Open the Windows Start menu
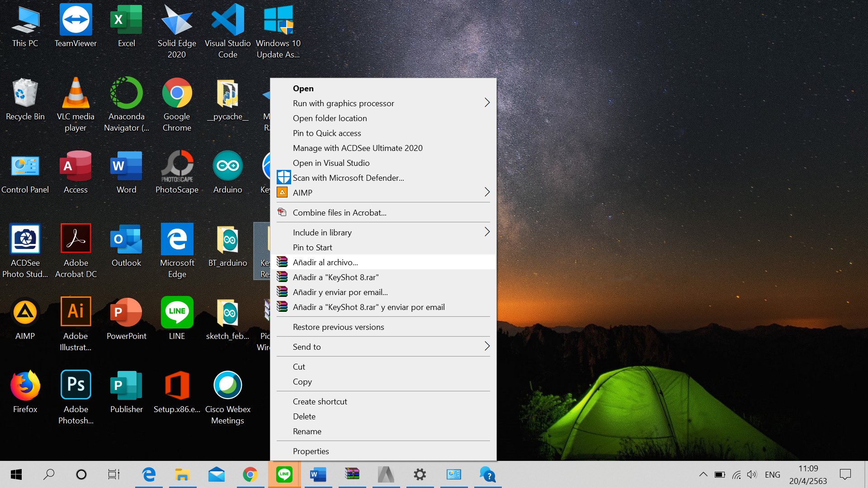The width and height of the screenshot is (868, 488). (16, 474)
